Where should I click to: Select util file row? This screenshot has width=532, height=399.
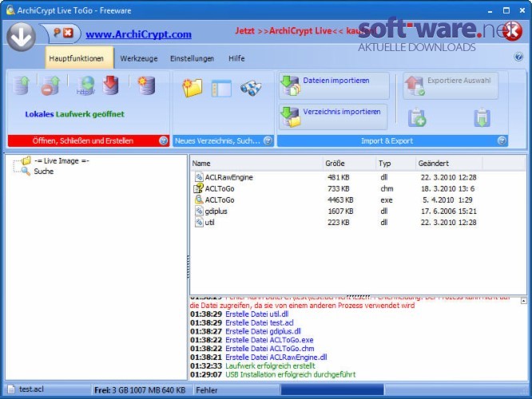(335, 223)
